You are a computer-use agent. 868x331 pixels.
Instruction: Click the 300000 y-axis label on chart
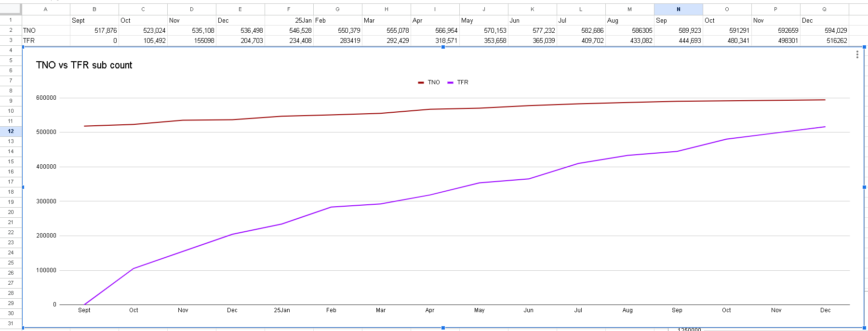point(46,201)
